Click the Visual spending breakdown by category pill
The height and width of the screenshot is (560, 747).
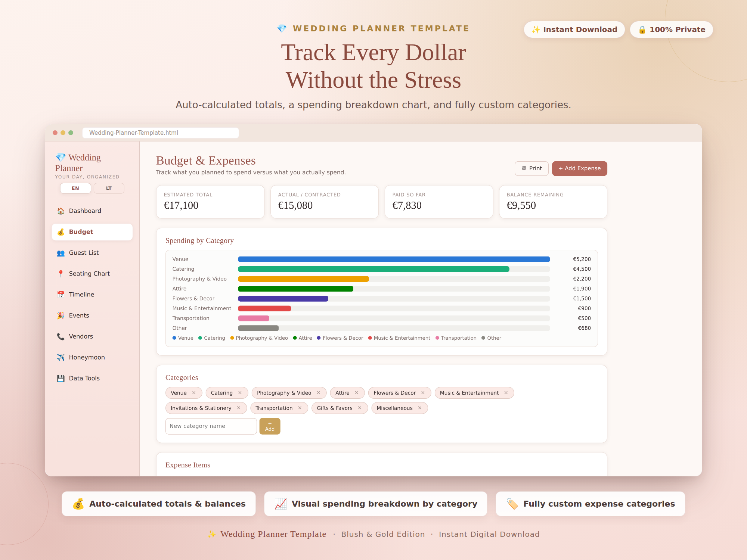point(375,504)
